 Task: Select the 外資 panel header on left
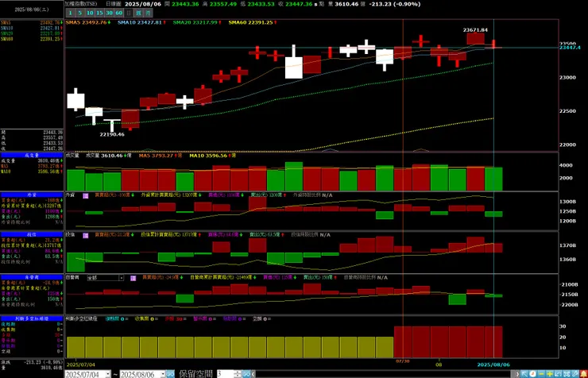click(x=32, y=195)
